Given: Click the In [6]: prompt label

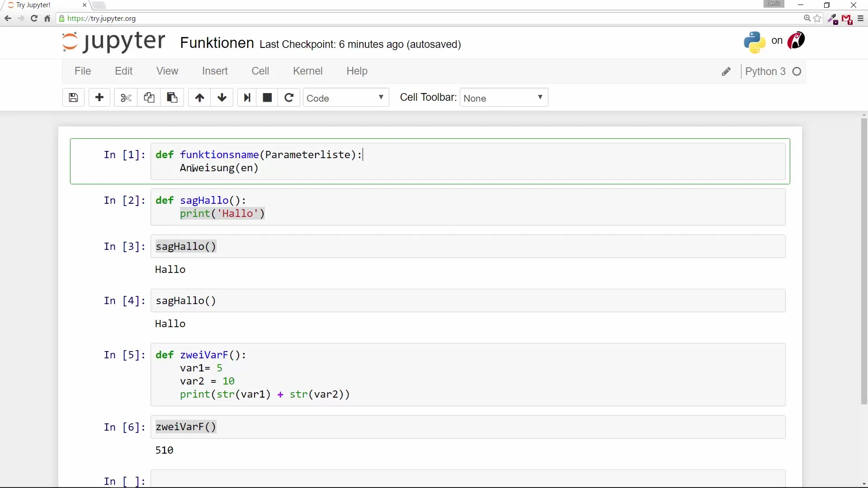Looking at the screenshot, I should click(124, 427).
